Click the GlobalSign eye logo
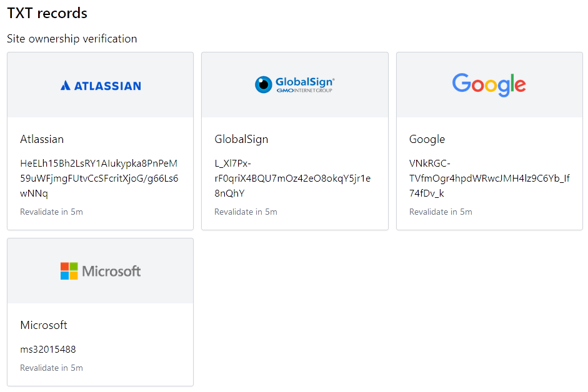588x392 pixels. click(264, 85)
